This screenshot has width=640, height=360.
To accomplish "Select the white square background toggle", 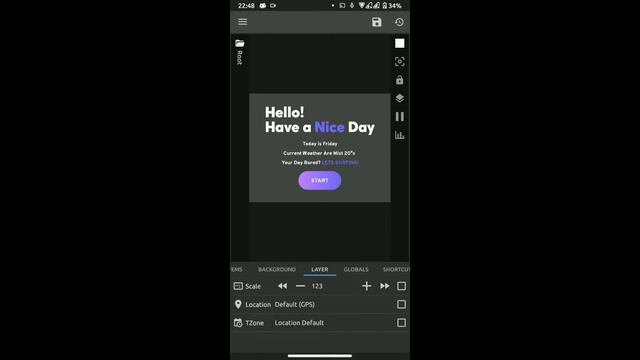I will [400, 43].
